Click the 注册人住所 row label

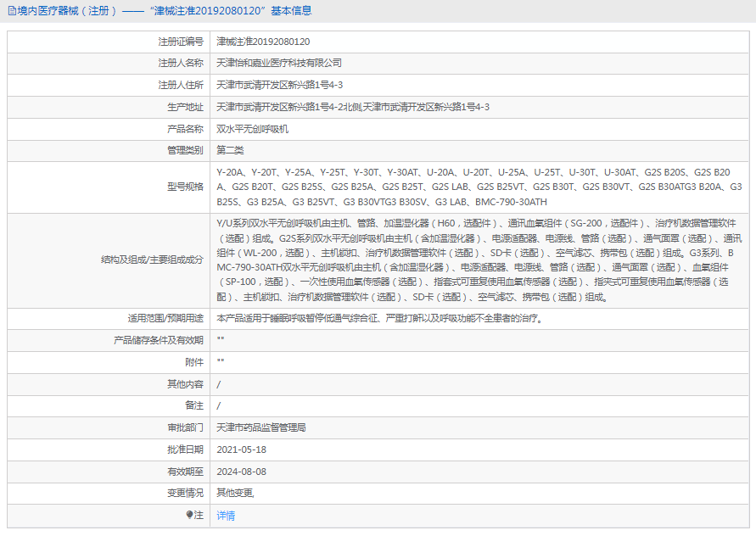[181, 85]
